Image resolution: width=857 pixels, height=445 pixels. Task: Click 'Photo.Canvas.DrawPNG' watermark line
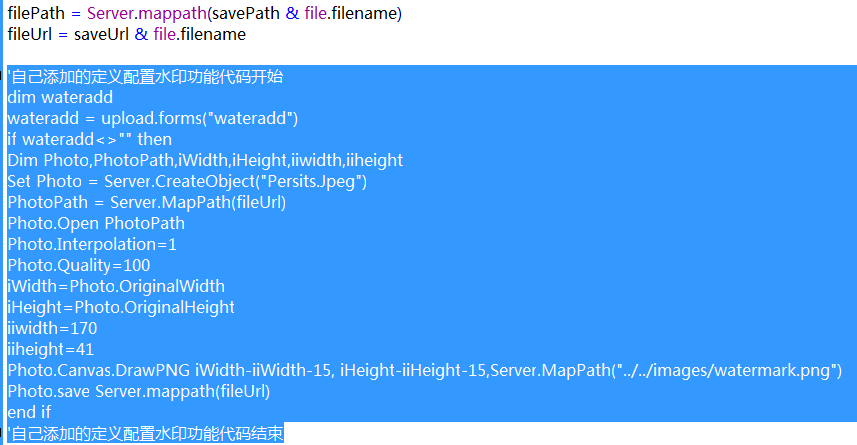coord(425,370)
